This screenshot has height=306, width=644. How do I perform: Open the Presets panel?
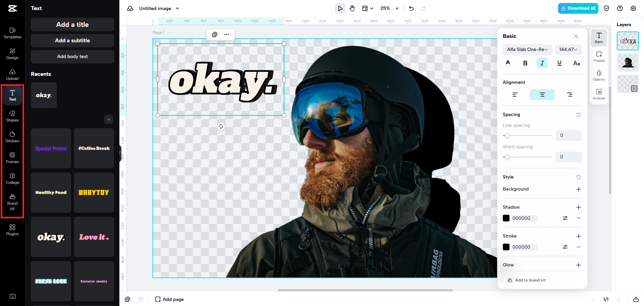pyautogui.click(x=599, y=56)
